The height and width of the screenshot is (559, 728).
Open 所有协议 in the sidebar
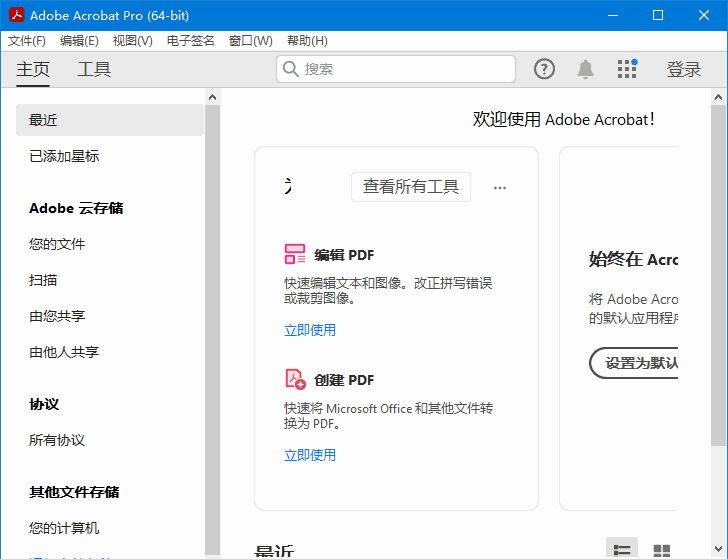tap(57, 440)
